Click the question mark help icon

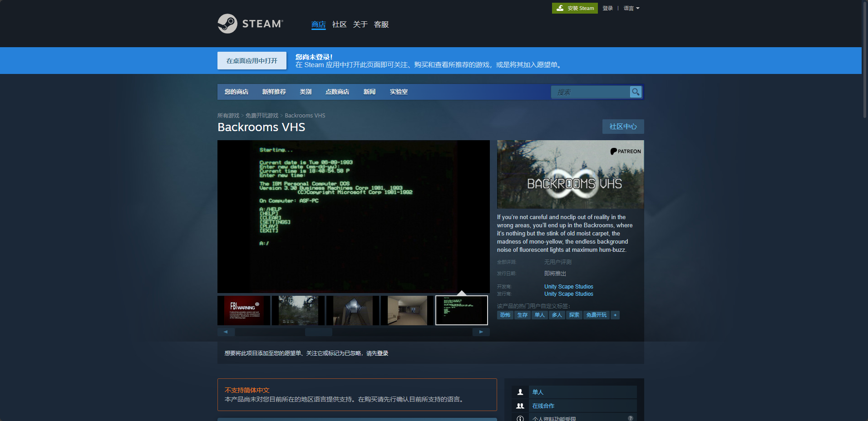pyautogui.click(x=631, y=418)
